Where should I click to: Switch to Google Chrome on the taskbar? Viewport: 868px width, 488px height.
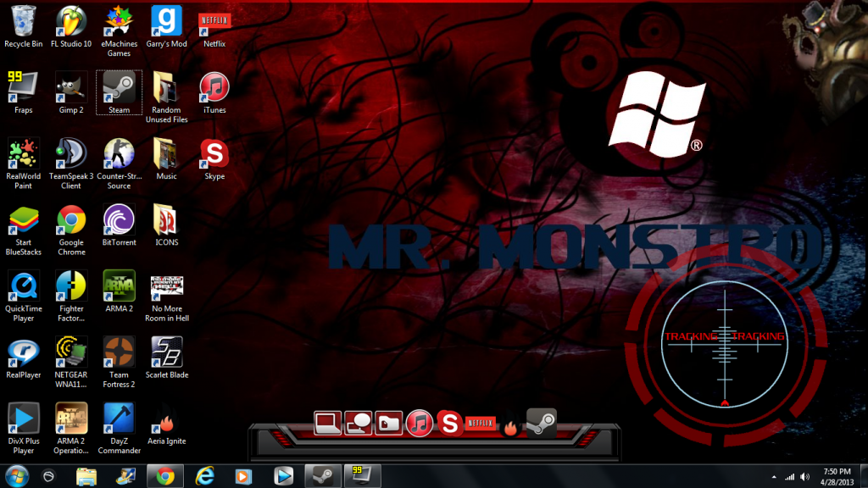coord(165,475)
